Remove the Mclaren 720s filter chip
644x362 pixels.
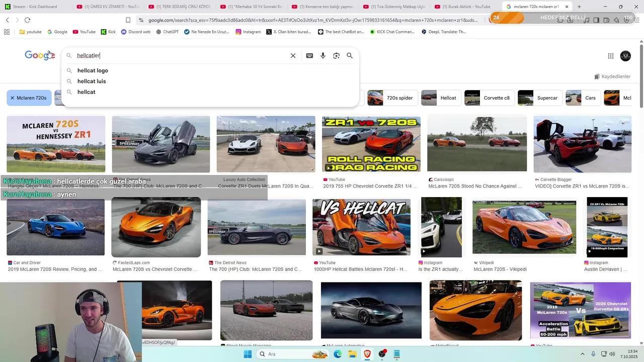click(x=12, y=98)
